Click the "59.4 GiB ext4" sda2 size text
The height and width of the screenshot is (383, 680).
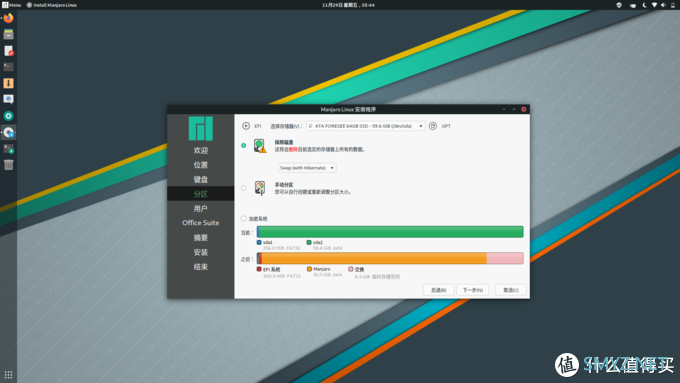point(327,248)
